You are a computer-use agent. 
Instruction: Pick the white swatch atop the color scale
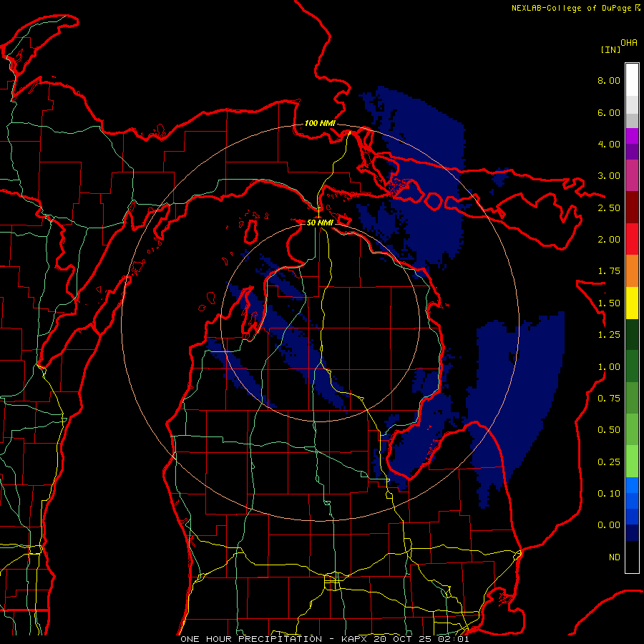[x=632, y=79]
